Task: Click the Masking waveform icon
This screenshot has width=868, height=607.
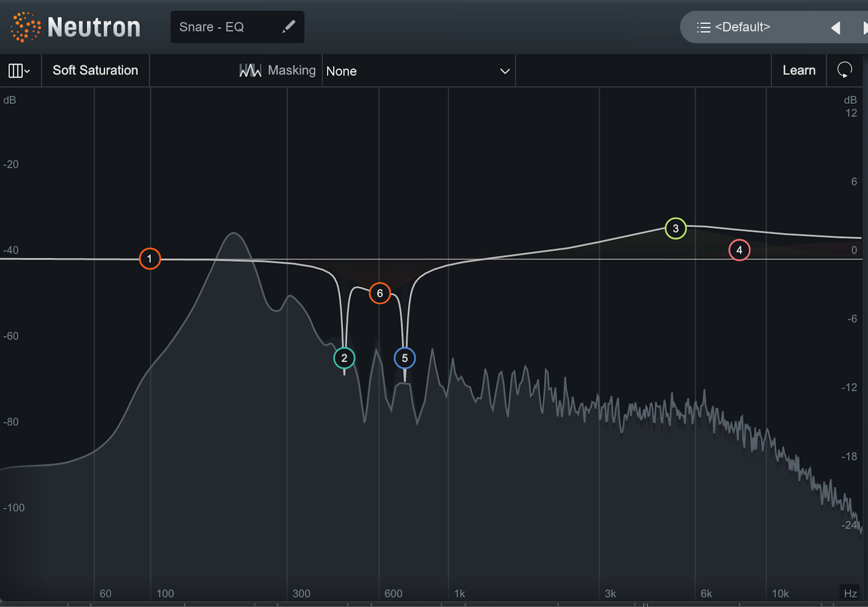Action: pyautogui.click(x=250, y=70)
